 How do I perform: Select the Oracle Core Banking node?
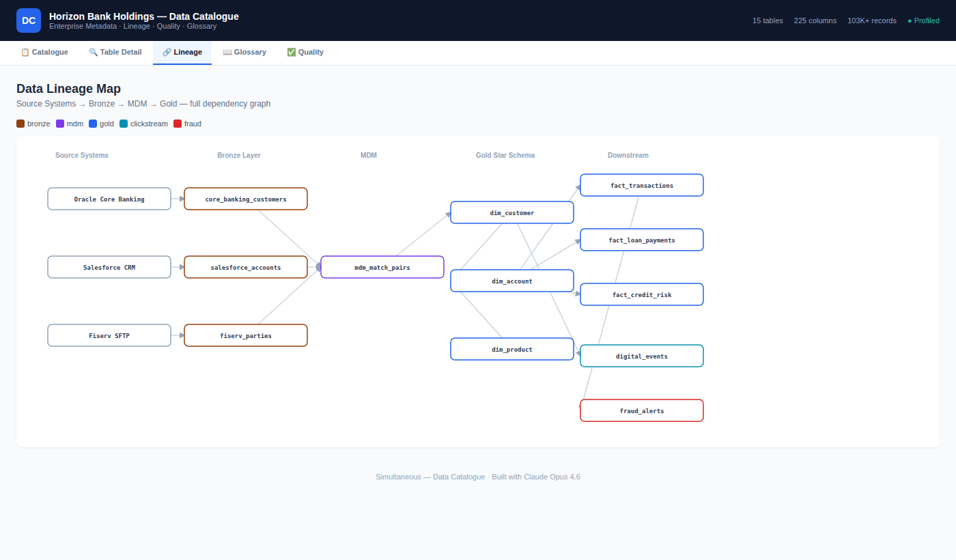(109, 199)
